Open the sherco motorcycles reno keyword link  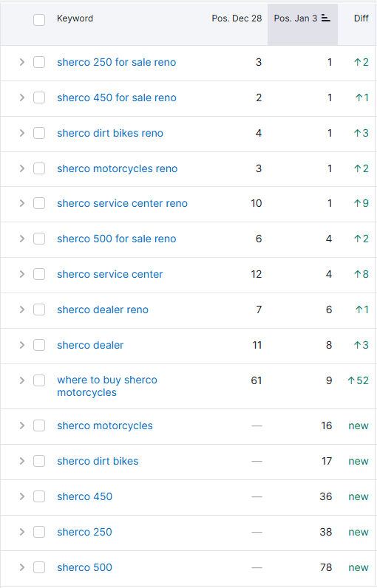(x=117, y=168)
